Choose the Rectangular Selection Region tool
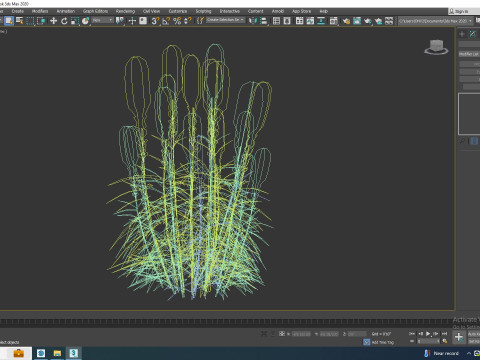Viewport: 480px width, 360px height. click(30, 21)
